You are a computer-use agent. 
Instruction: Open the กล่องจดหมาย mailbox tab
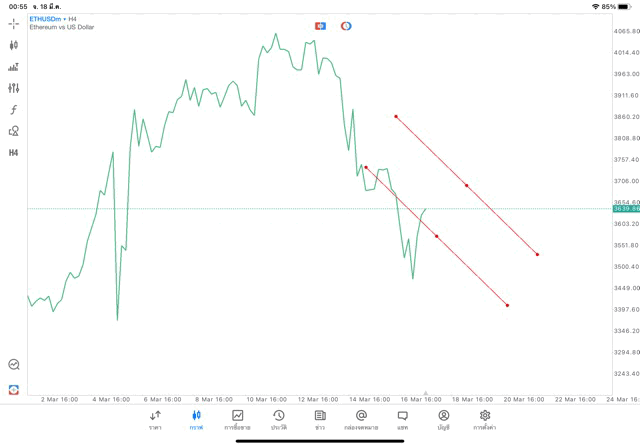[361, 420]
